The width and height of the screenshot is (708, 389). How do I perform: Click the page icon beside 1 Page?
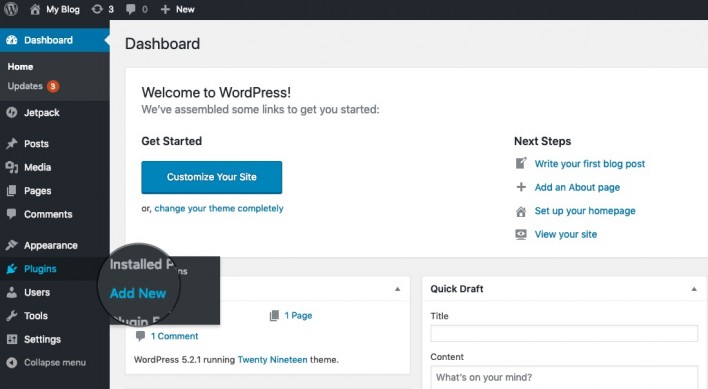pos(274,315)
